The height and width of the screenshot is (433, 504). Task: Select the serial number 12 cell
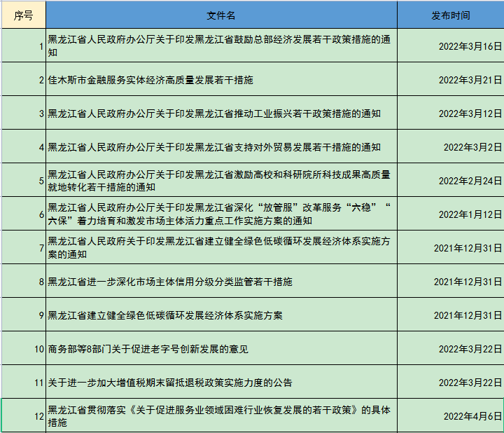tap(23, 416)
